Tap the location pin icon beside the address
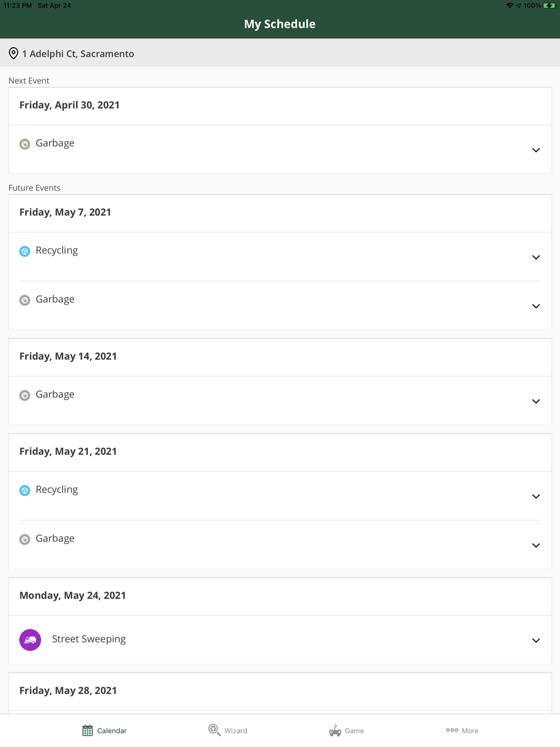The height and width of the screenshot is (747, 560). coord(13,53)
